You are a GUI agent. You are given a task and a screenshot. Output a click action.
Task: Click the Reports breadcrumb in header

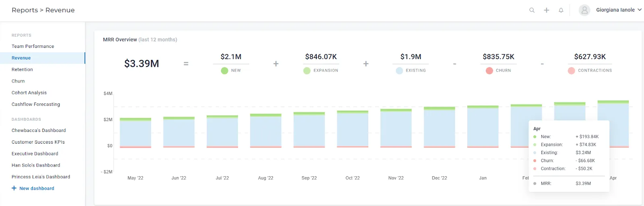click(25, 10)
